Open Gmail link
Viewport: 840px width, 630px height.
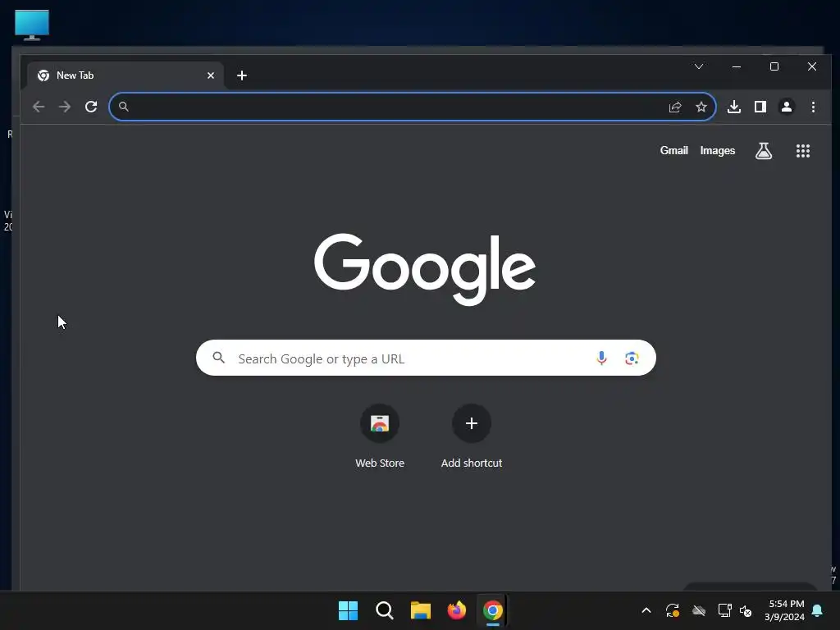pos(674,151)
